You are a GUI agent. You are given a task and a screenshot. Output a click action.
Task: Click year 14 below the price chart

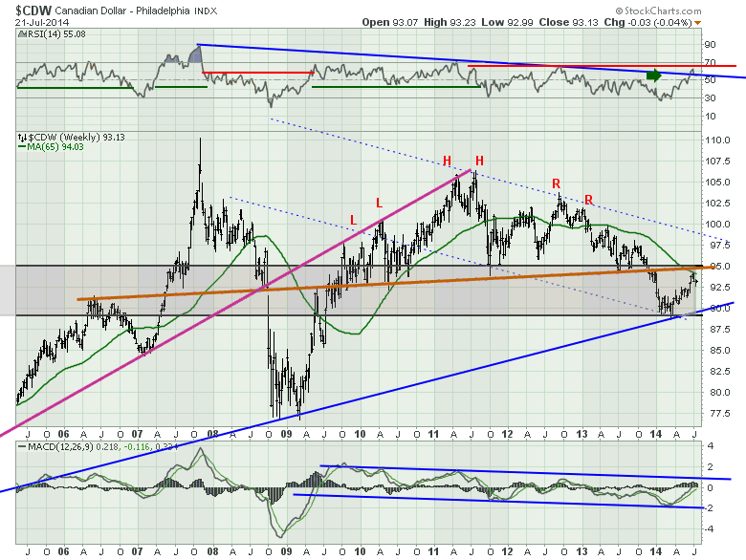655,434
